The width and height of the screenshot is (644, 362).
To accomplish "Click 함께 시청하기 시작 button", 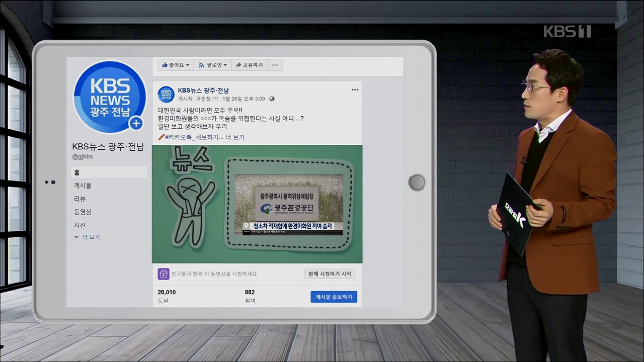I will pos(330,274).
